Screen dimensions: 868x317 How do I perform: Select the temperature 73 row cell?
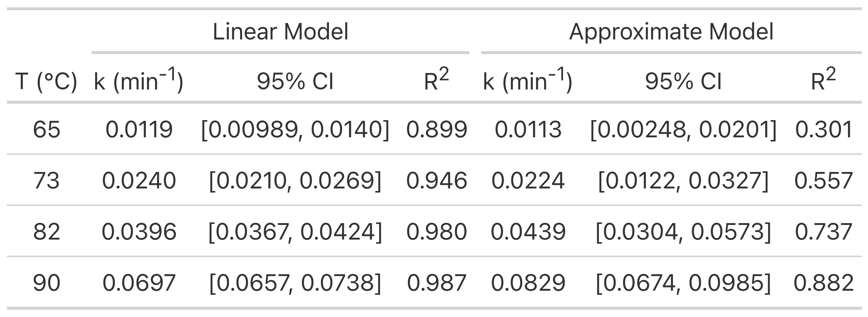pos(46,180)
